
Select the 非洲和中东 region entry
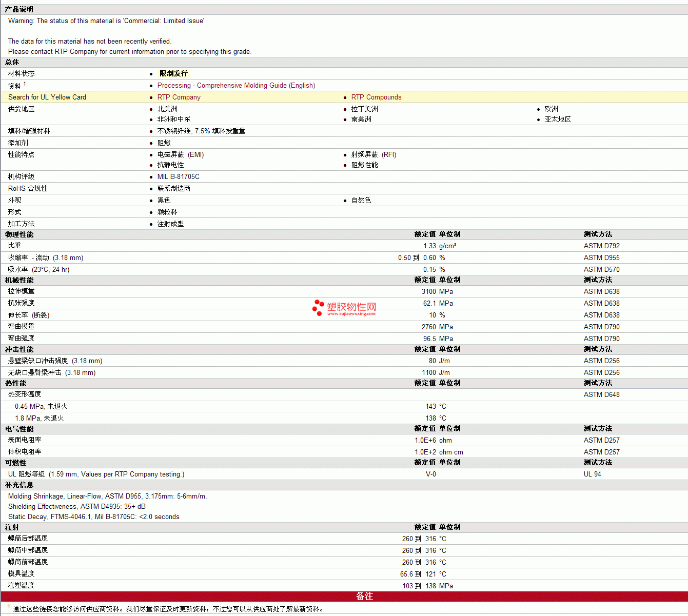click(174, 120)
